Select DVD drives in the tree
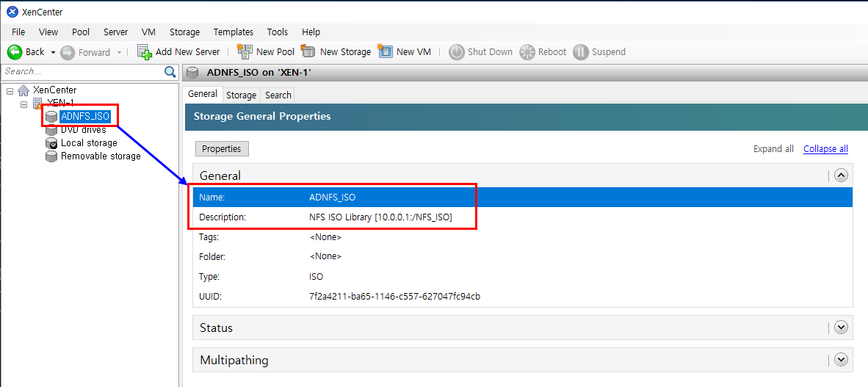The height and width of the screenshot is (387, 868). tap(84, 130)
